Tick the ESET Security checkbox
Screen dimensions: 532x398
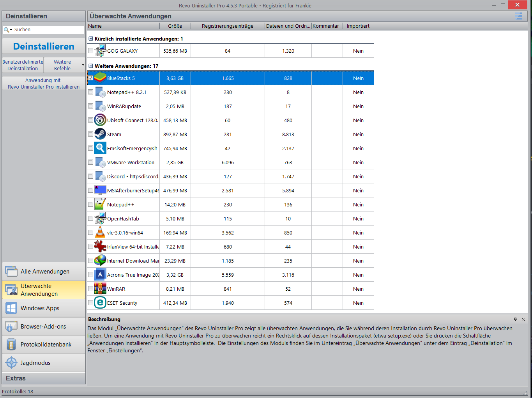[90, 303]
